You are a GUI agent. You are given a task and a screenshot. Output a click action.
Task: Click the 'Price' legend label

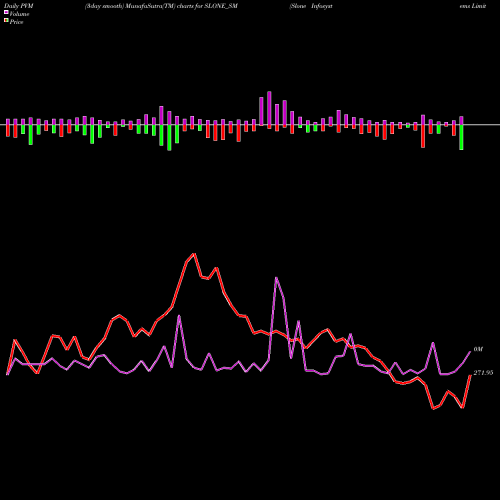[16, 22]
